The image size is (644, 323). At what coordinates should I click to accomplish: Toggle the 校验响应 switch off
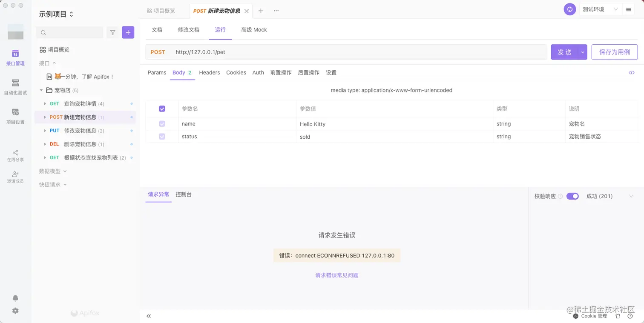[x=572, y=196]
